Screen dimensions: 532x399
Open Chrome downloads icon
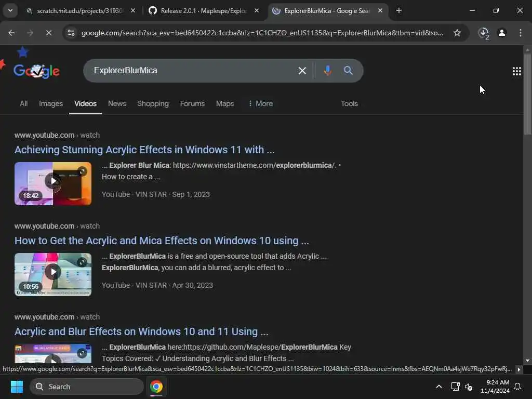click(484, 33)
